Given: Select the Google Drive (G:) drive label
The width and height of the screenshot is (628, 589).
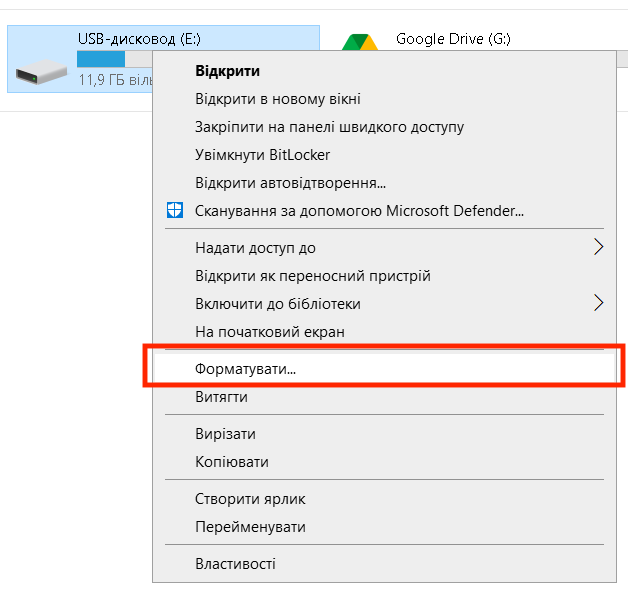Looking at the screenshot, I should (x=453, y=39).
